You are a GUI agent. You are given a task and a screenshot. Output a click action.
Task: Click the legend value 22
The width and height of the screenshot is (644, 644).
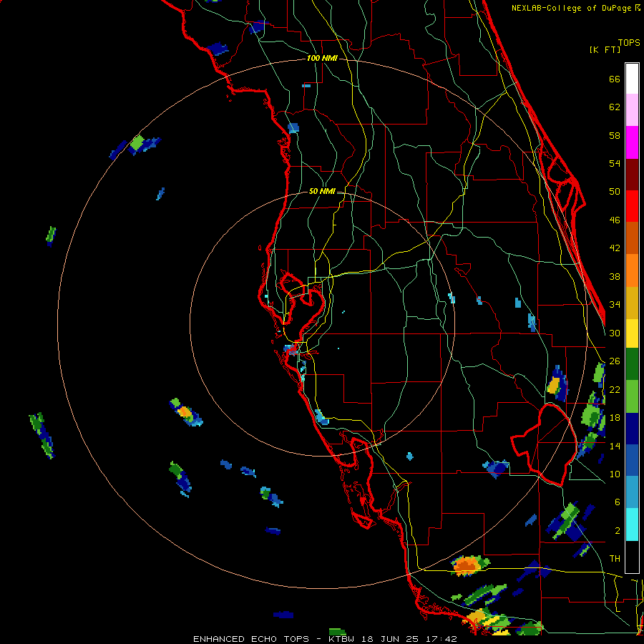(x=615, y=389)
